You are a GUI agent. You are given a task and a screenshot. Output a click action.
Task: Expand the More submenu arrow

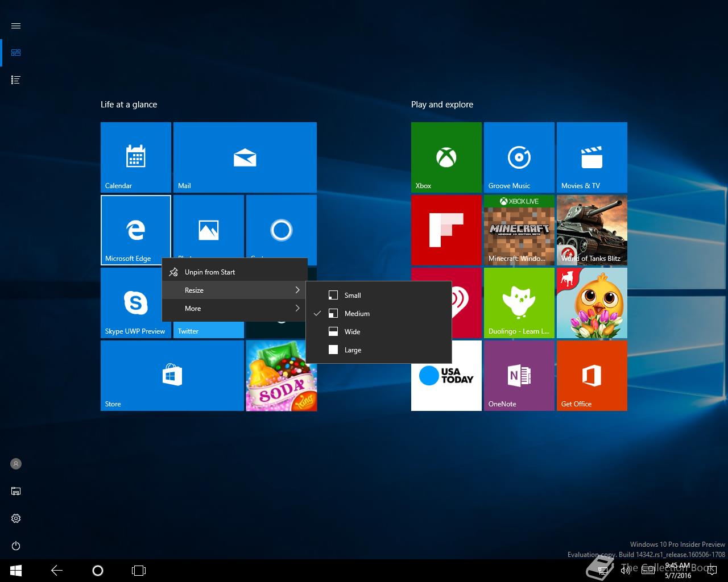point(297,309)
